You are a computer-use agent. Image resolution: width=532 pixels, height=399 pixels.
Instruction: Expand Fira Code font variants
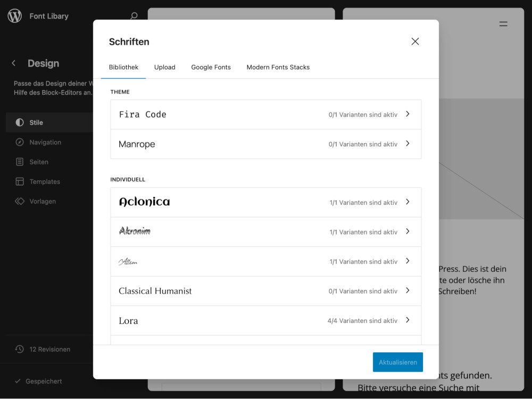click(x=408, y=114)
